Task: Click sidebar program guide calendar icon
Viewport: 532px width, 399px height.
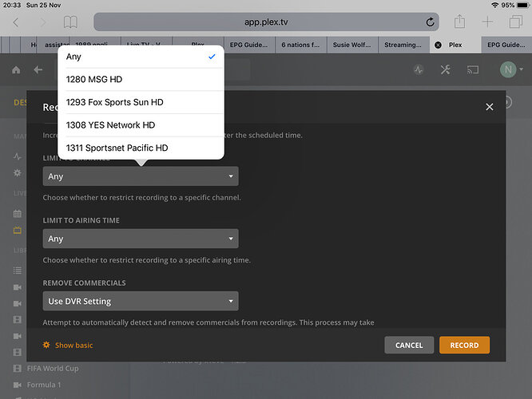Action: [x=18, y=214]
